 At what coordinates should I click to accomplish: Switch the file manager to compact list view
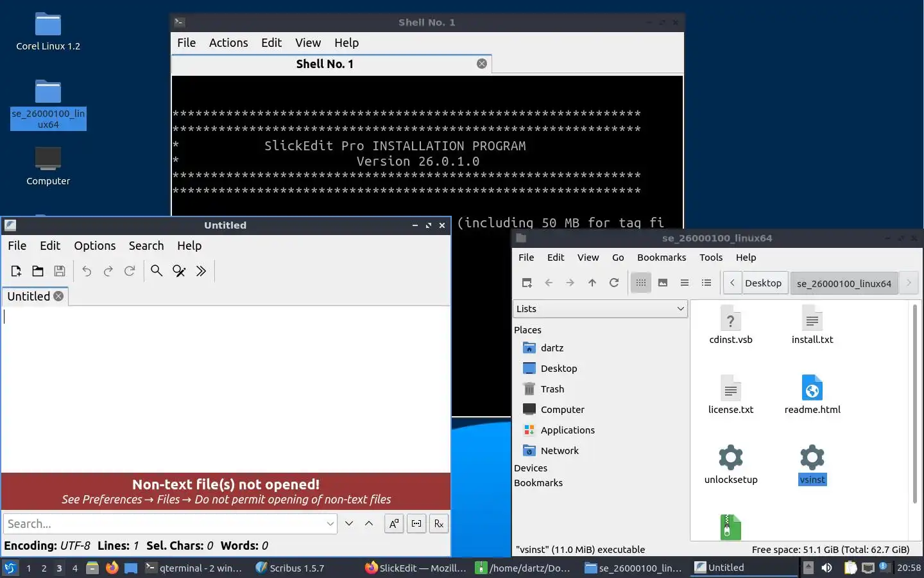(x=685, y=283)
